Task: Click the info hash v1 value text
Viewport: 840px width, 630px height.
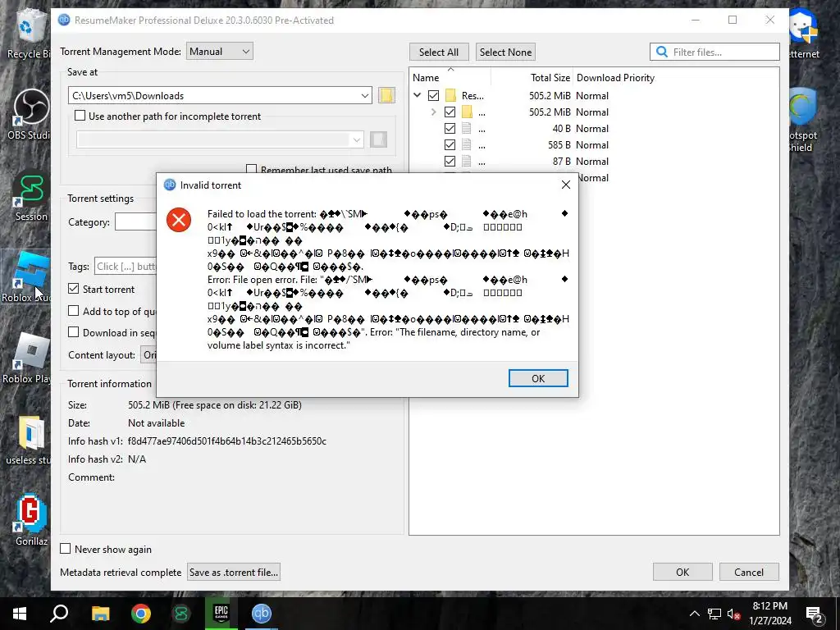Action: tap(227, 441)
